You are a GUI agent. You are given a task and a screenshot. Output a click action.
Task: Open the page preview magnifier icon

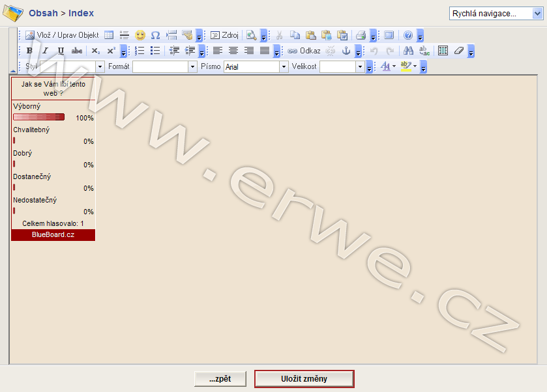pos(251,35)
